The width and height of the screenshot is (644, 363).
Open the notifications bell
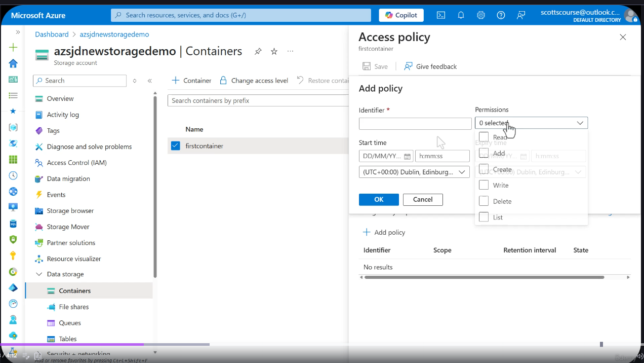click(x=461, y=15)
